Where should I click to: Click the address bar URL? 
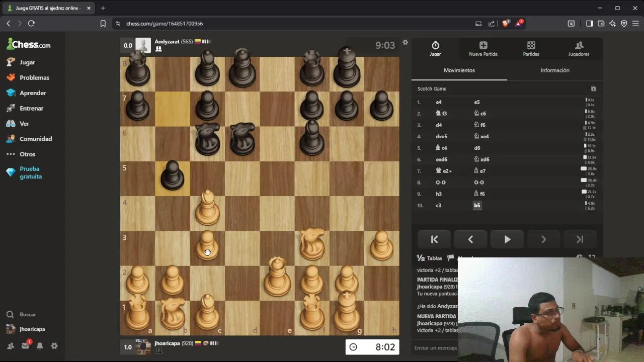(x=165, y=24)
